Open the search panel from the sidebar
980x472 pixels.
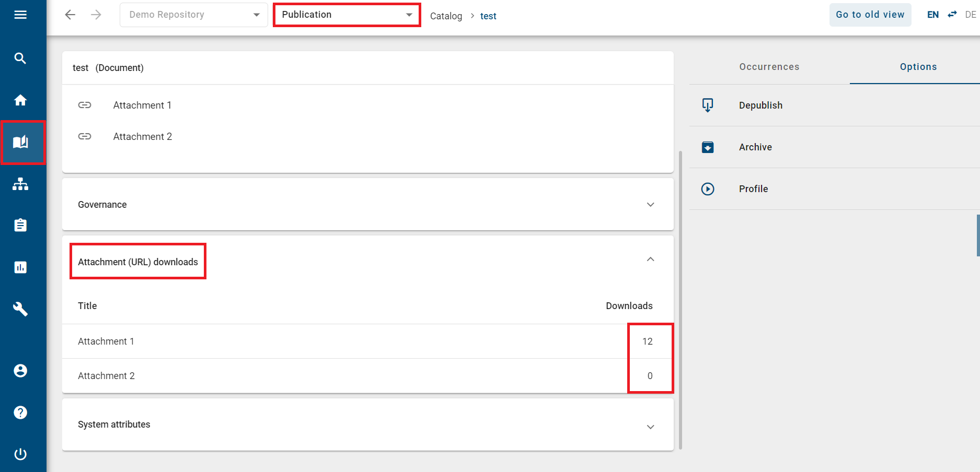(20, 58)
